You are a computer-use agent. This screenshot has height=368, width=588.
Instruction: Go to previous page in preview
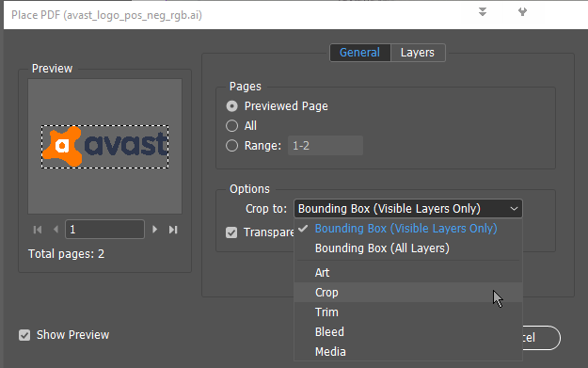[56, 230]
